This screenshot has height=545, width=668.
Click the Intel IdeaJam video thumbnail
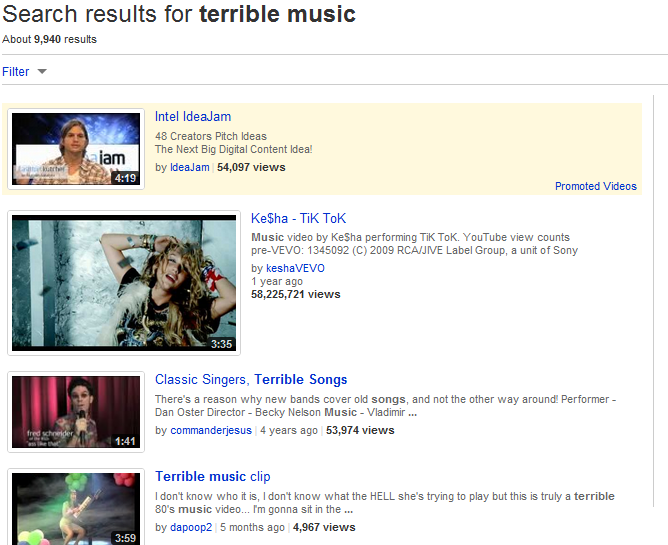click(76, 149)
